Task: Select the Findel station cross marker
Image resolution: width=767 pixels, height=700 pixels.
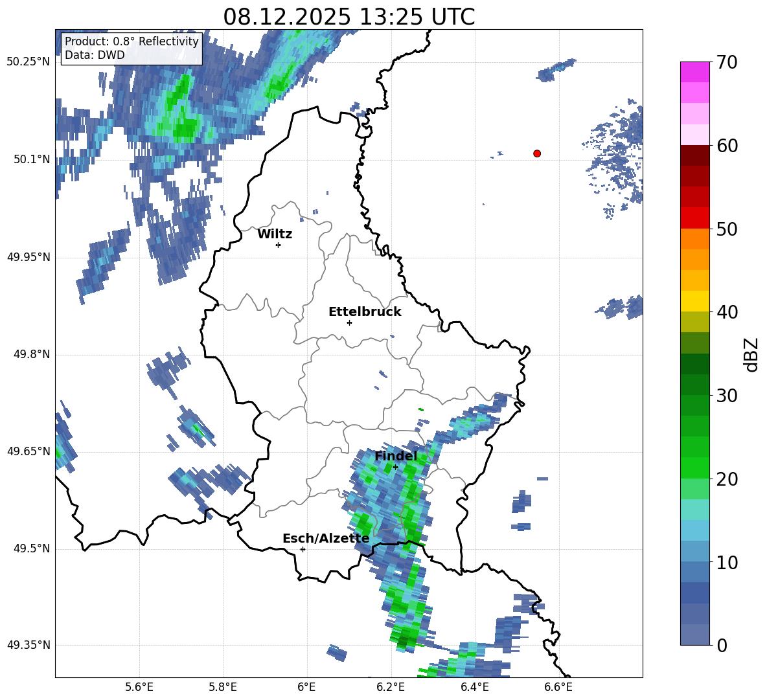Action: [x=395, y=467]
